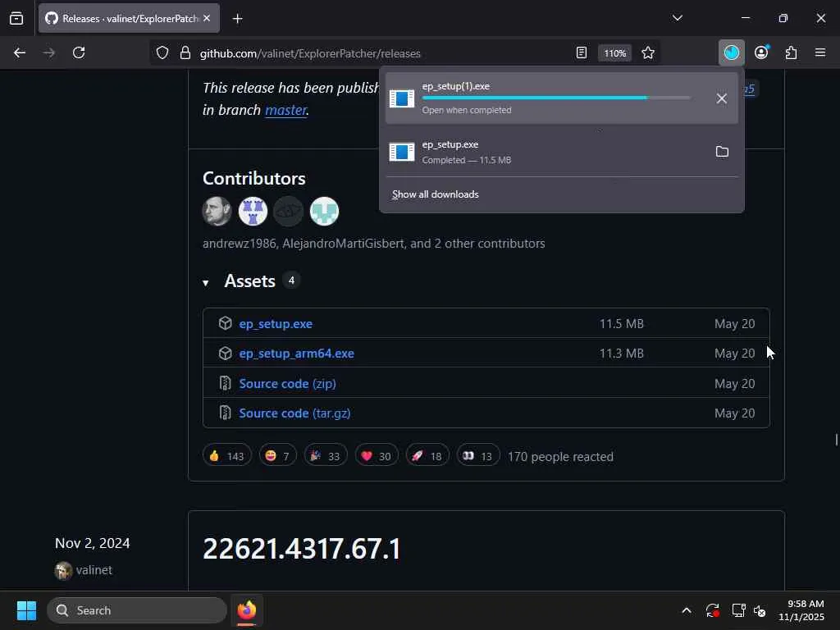Close the Releases ExplorerPatcher tab
This screenshot has width=840, height=630.
coord(207,18)
